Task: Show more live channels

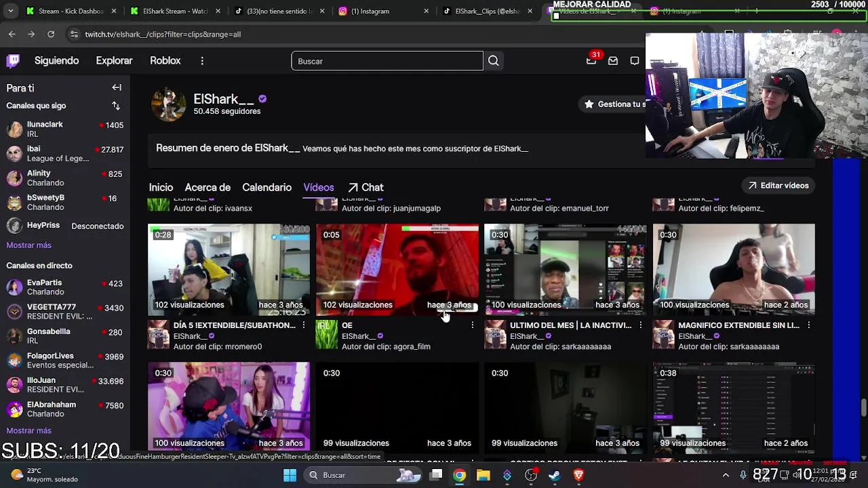Action: (x=28, y=430)
